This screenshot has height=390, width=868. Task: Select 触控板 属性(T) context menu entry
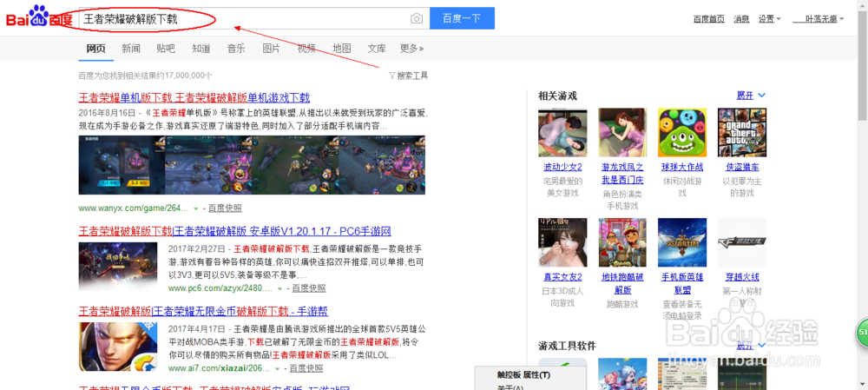coord(523,375)
